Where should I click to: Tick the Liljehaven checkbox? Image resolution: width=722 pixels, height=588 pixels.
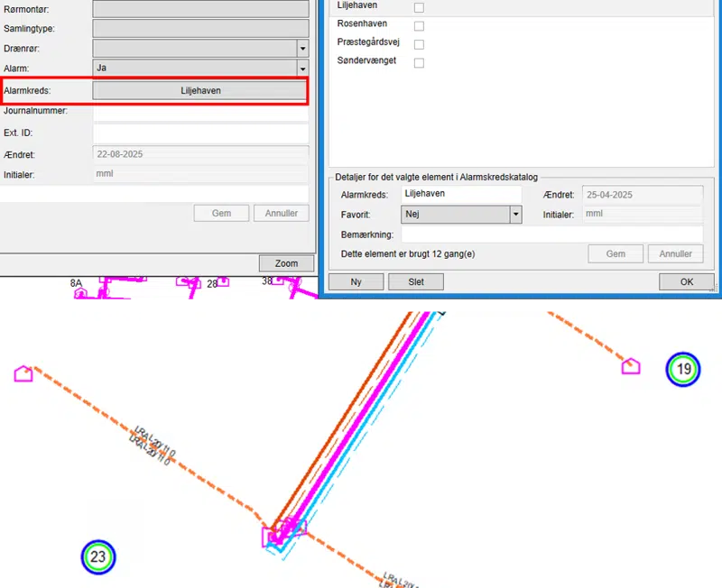pos(419,7)
